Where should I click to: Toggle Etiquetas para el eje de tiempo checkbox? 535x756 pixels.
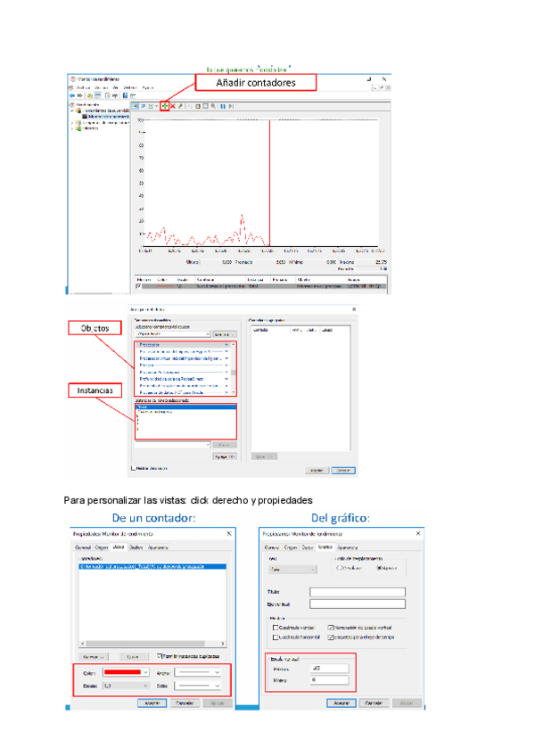331,637
